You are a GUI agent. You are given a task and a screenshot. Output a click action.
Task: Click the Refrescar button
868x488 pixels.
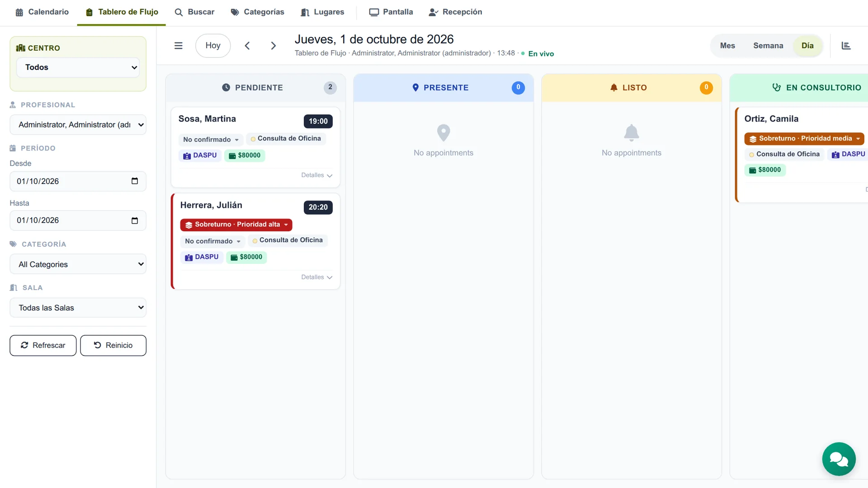click(x=43, y=346)
